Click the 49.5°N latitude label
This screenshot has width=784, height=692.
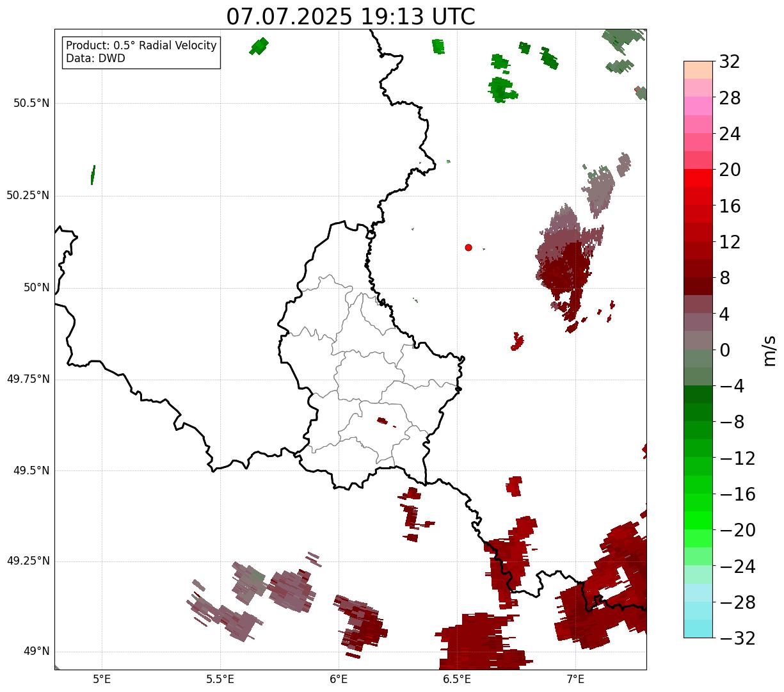[x=31, y=471]
